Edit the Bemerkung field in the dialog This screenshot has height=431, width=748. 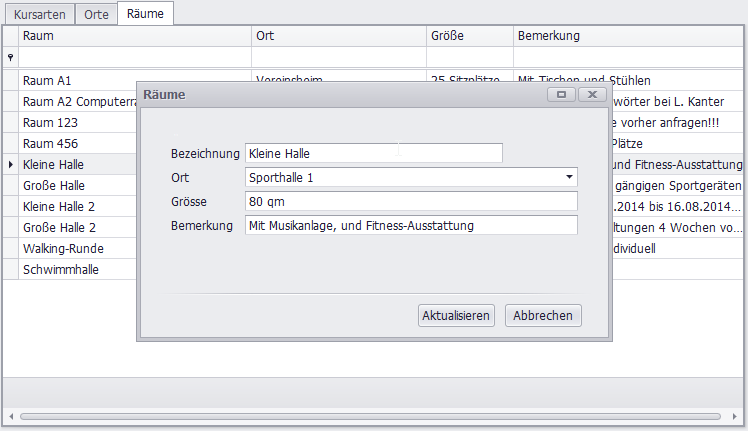click(x=411, y=225)
